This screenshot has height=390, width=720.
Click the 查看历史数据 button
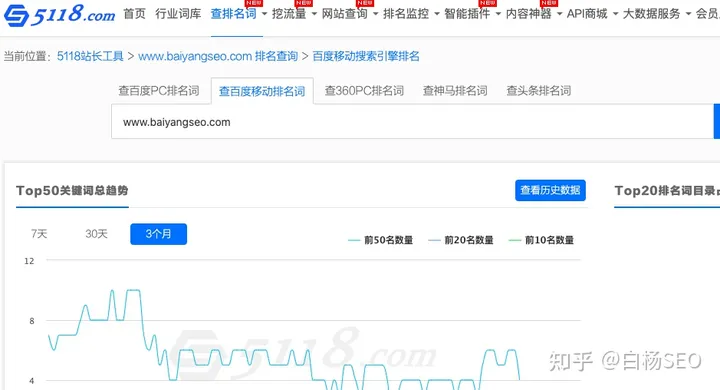(550, 190)
